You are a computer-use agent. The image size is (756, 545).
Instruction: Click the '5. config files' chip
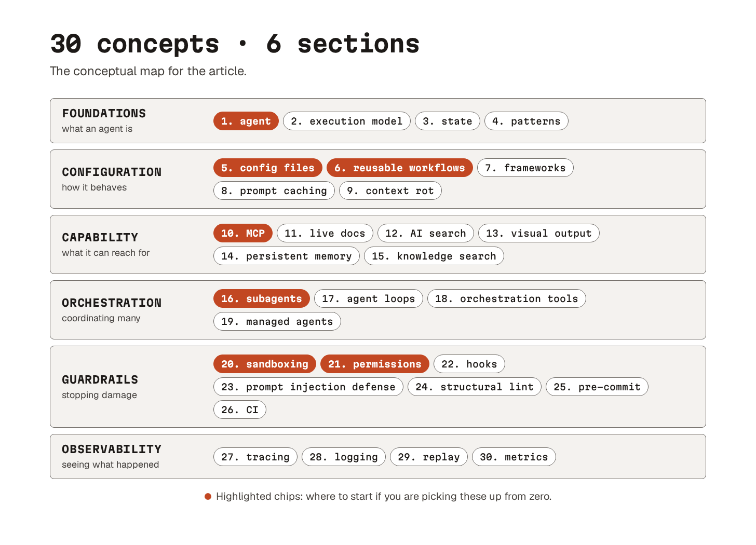tap(268, 168)
